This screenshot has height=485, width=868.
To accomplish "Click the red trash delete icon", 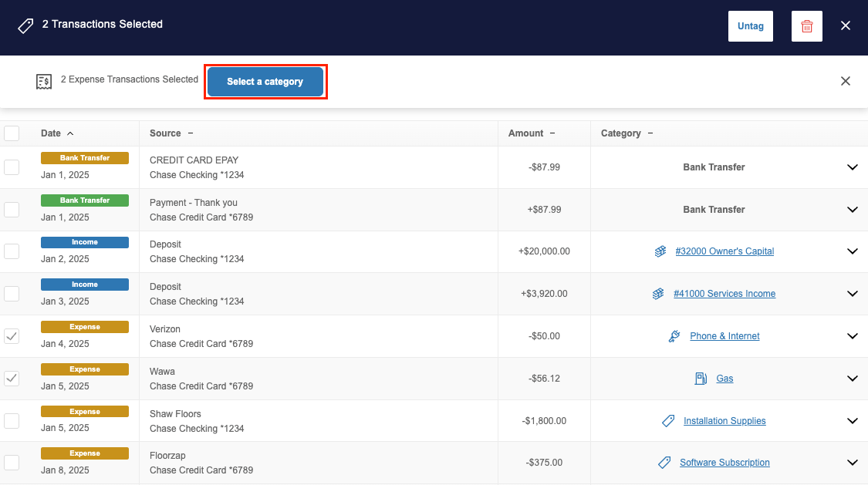I will (806, 26).
